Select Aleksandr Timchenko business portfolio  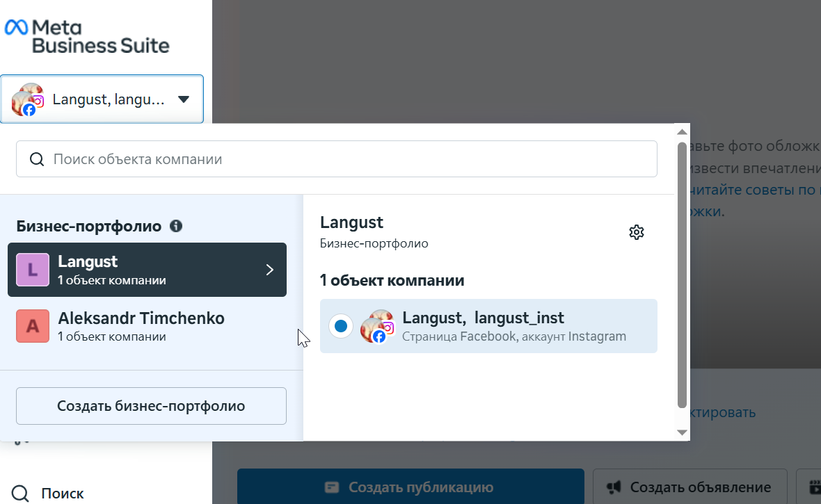click(147, 326)
